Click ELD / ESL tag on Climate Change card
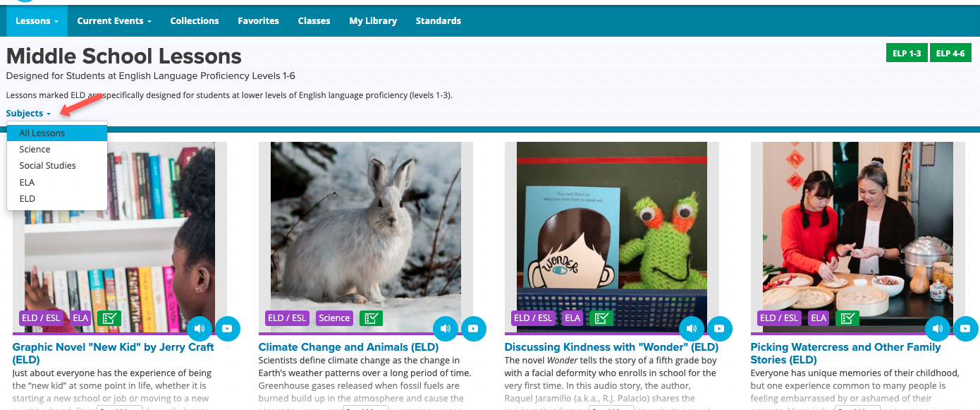Screen dimensions: 980x410 click(x=288, y=318)
